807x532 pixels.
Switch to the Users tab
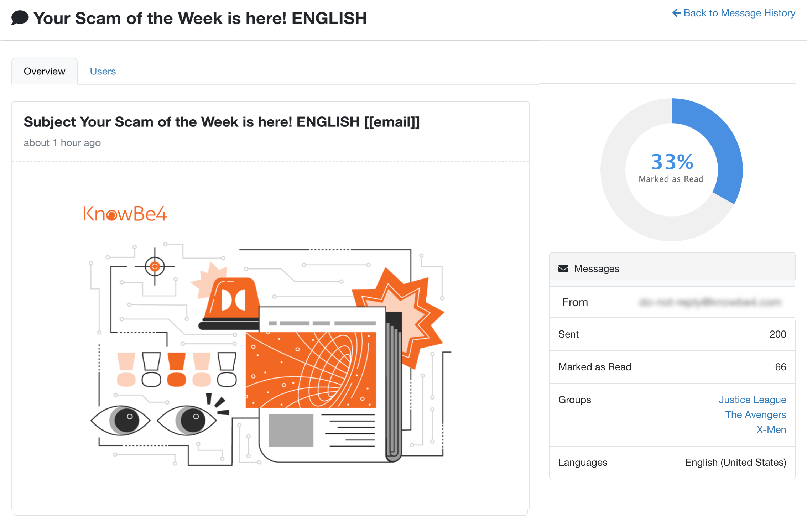point(103,71)
